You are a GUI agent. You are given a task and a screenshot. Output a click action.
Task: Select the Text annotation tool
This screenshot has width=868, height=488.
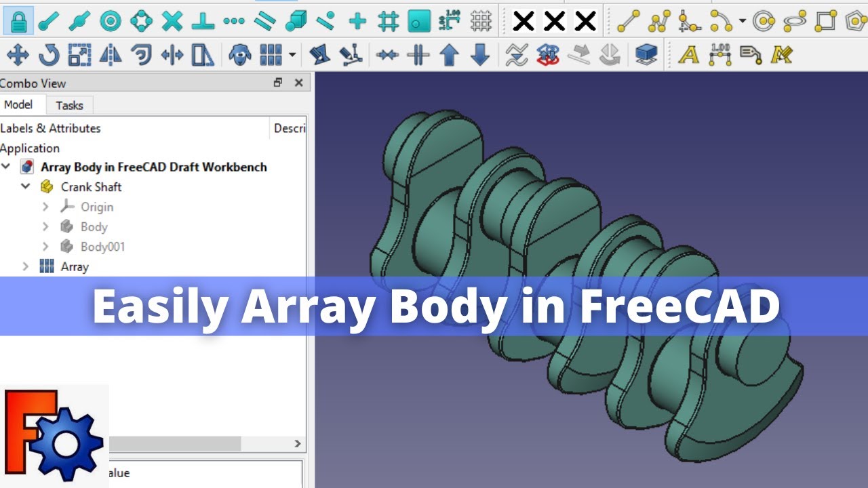pyautogui.click(x=689, y=54)
